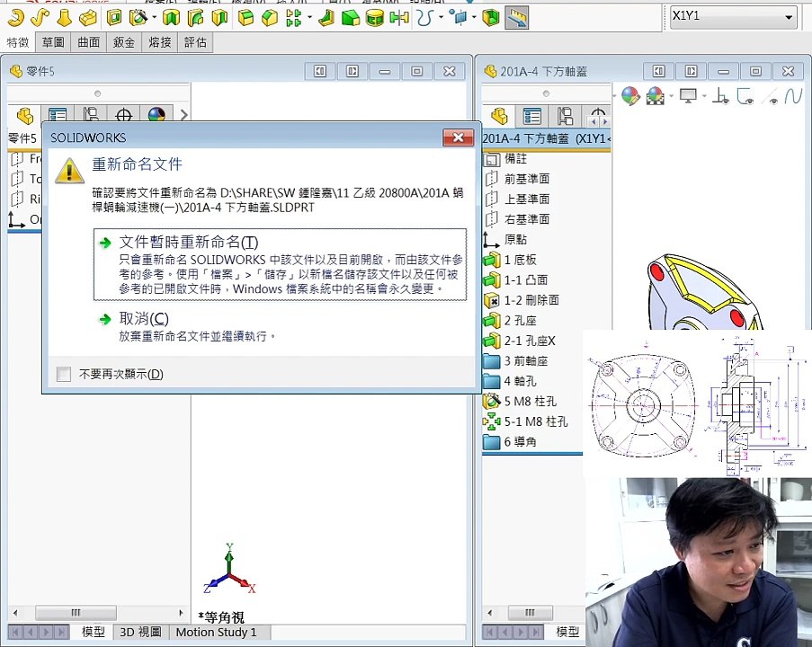812x647 pixels.
Task: Expand Hole Wizard dropdown arrow
Action: click(x=154, y=18)
